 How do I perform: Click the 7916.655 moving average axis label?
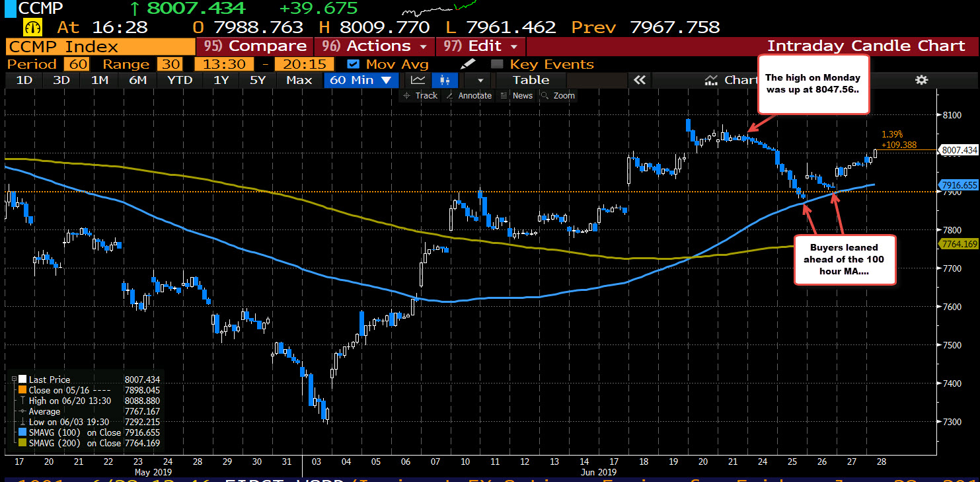[958, 184]
